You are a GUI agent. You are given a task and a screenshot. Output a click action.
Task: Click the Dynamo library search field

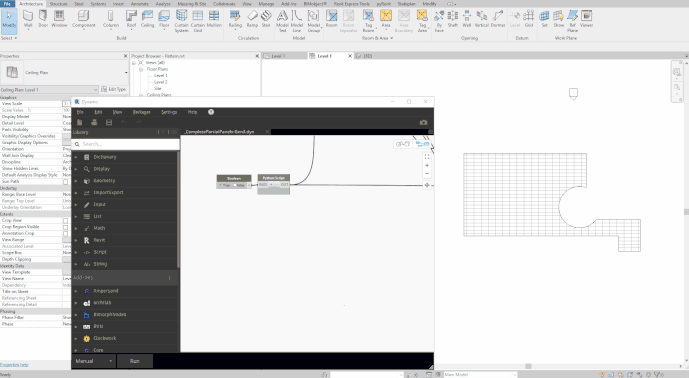[125, 144]
